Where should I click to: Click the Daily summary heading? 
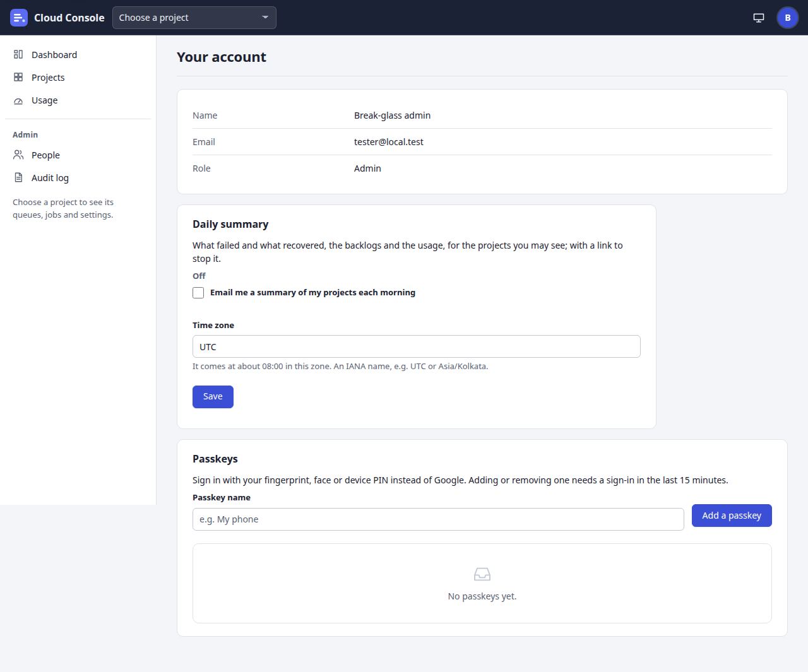tap(230, 224)
